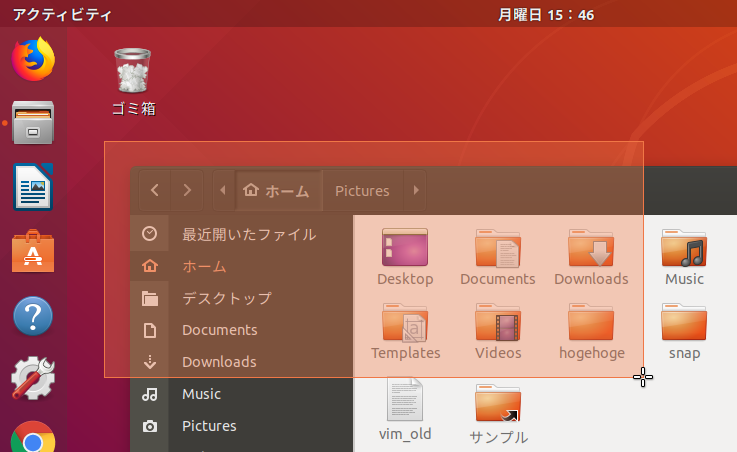Select the vim_old text file

[405, 410]
